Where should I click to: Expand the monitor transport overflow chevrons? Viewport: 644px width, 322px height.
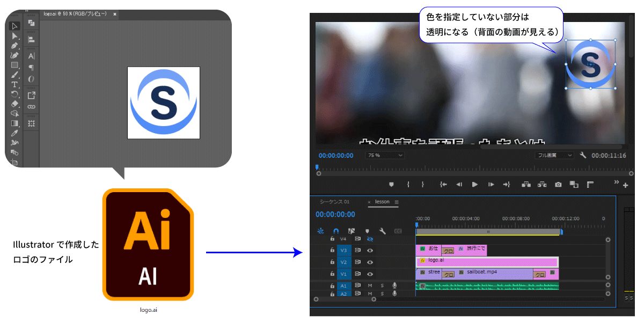pos(617,181)
